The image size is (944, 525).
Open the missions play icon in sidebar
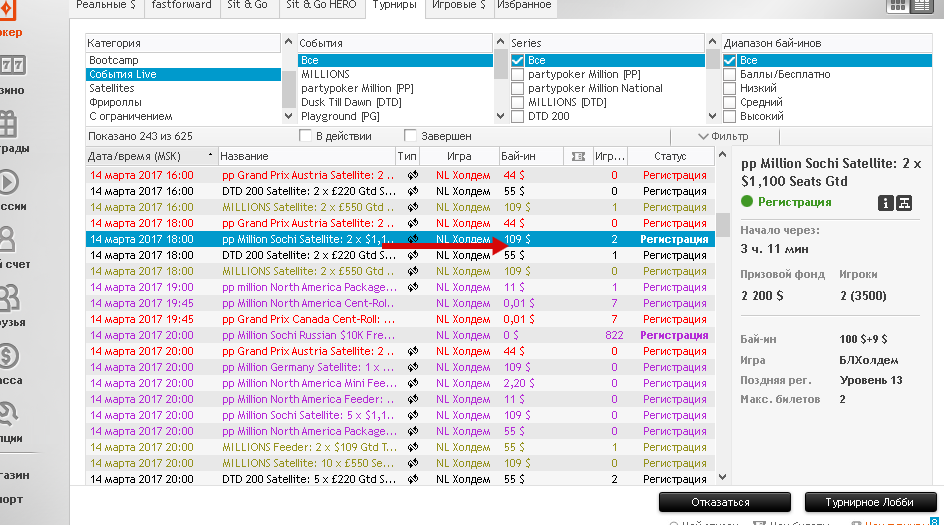click(9, 182)
